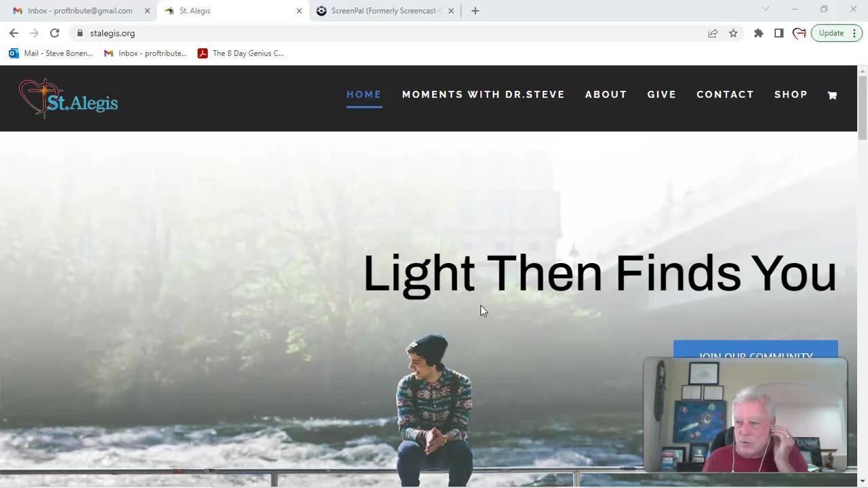Click the Join Our Community button
868x488 pixels.
coord(755,350)
